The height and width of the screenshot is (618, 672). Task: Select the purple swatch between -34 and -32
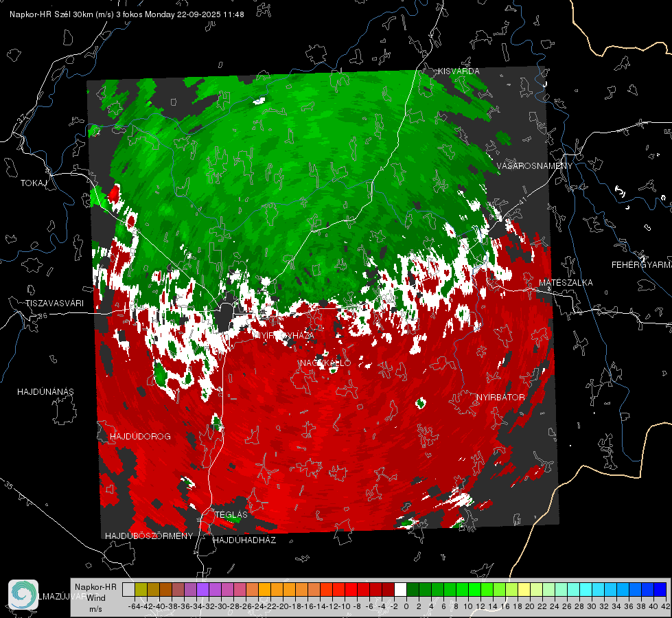202,589
